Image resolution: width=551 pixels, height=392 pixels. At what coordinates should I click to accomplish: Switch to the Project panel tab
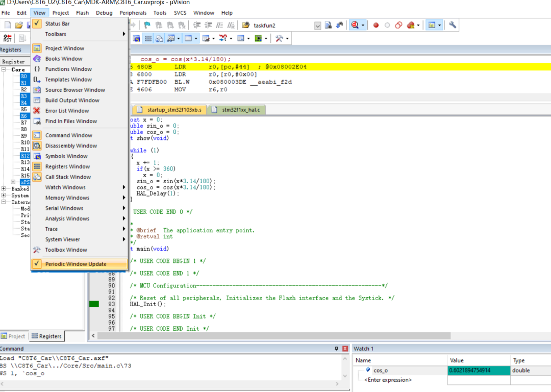coord(13,336)
